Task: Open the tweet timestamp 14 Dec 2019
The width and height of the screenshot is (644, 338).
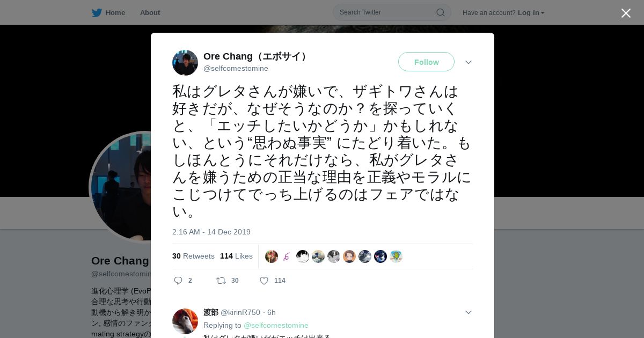Action: (211, 232)
